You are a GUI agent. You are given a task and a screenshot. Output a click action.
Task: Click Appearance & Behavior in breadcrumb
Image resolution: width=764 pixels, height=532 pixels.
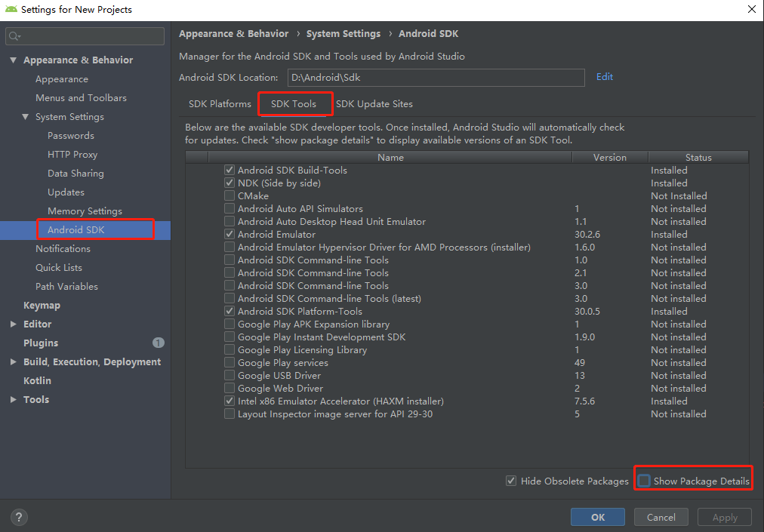pos(233,34)
